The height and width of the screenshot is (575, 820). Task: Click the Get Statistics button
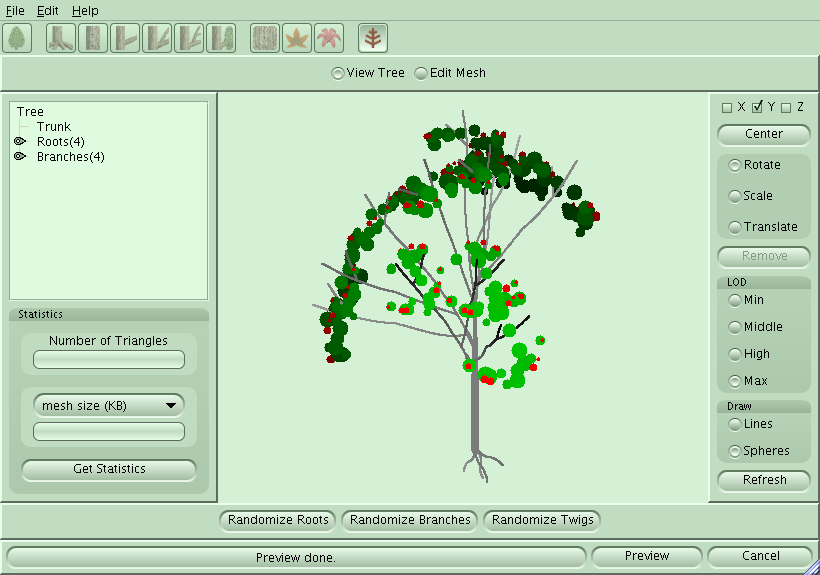coord(109,469)
